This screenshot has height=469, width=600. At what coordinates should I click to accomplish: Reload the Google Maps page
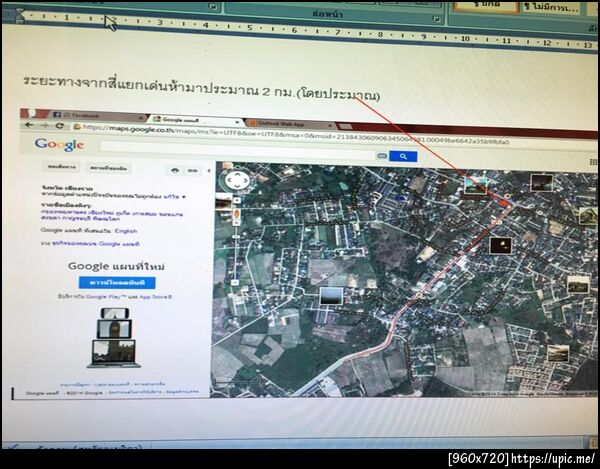point(59,125)
